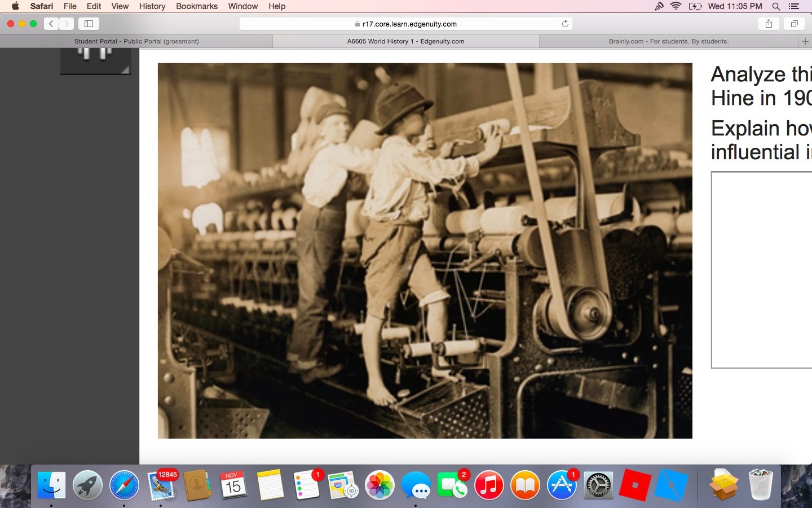Click the Wi-Fi status icon
The height and width of the screenshot is (508, 812).
click(x=676, y=6)
